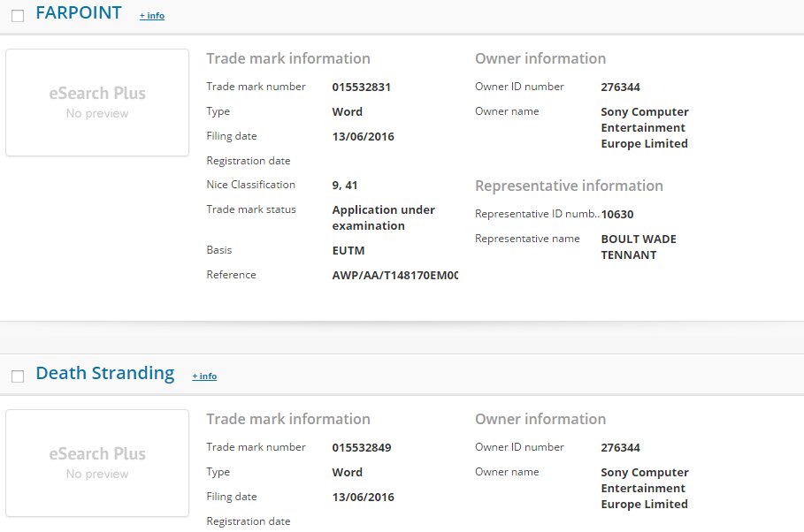Select representative ID number 10630
Screen dimensions: 804x532
tap(617, 214)
